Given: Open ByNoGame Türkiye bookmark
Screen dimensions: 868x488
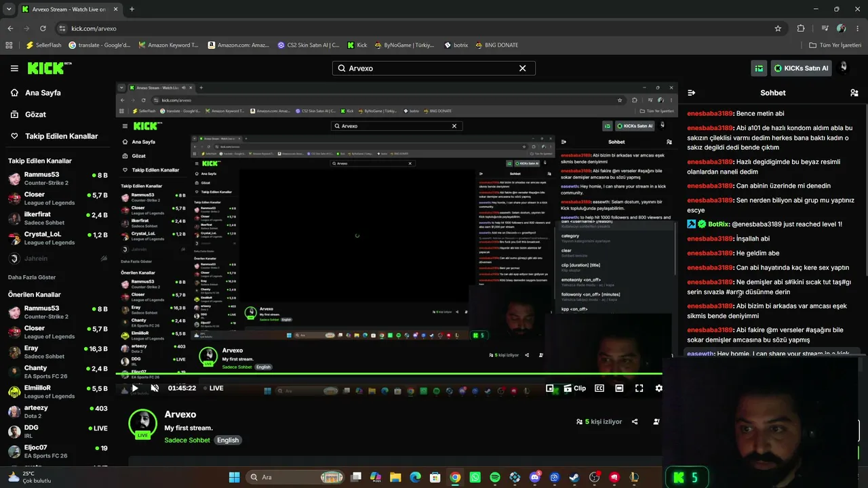Looking at the screenshot, I should 404,45.
